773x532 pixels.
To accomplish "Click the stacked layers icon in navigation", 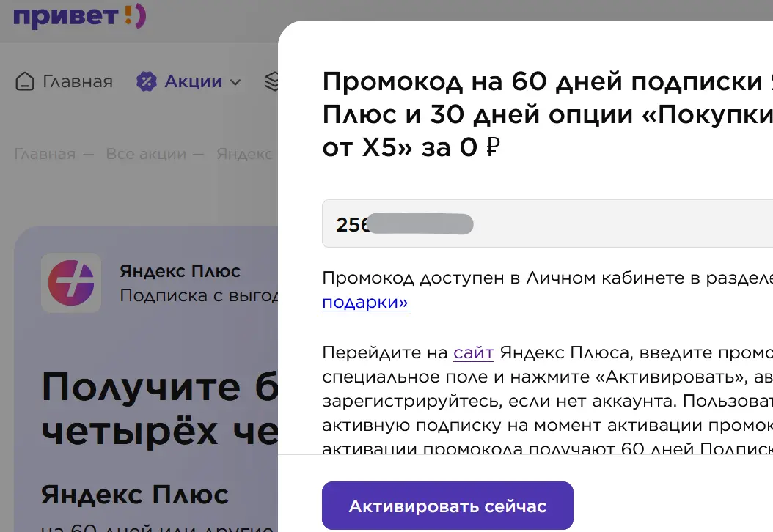I will [271, 81].
